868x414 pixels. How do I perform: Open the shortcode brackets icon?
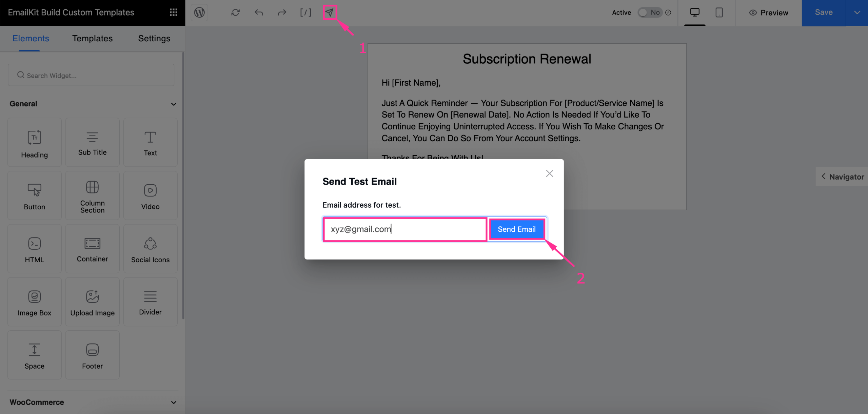(305, 13)
